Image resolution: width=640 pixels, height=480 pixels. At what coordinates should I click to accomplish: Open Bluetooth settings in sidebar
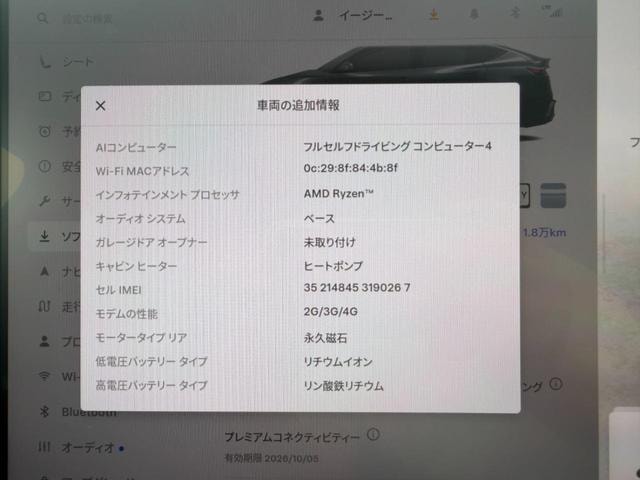78,412
